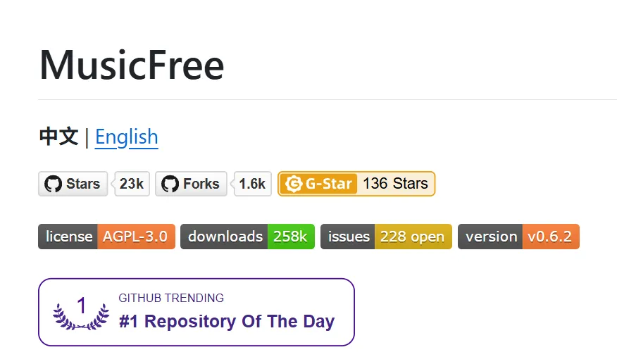This screenshot has height=364, width=617.
Task: Click the GITHUB TRENDING caption text
Action: 171,298
